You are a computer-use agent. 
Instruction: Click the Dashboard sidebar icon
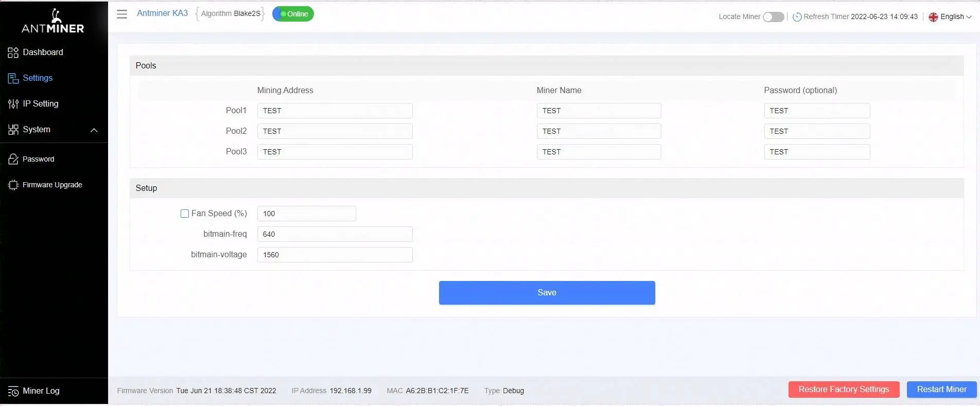[13, 52]
